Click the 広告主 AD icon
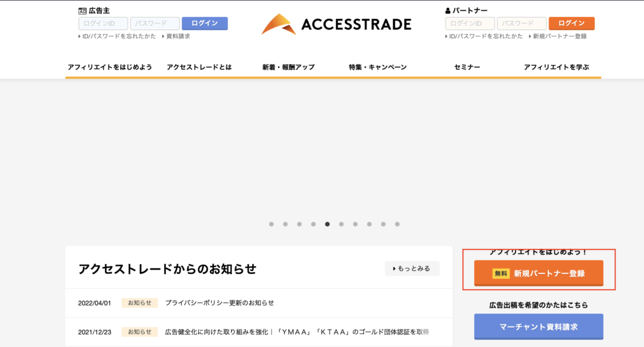This screenshot has height=347, width=644. (x=82, y=11)
